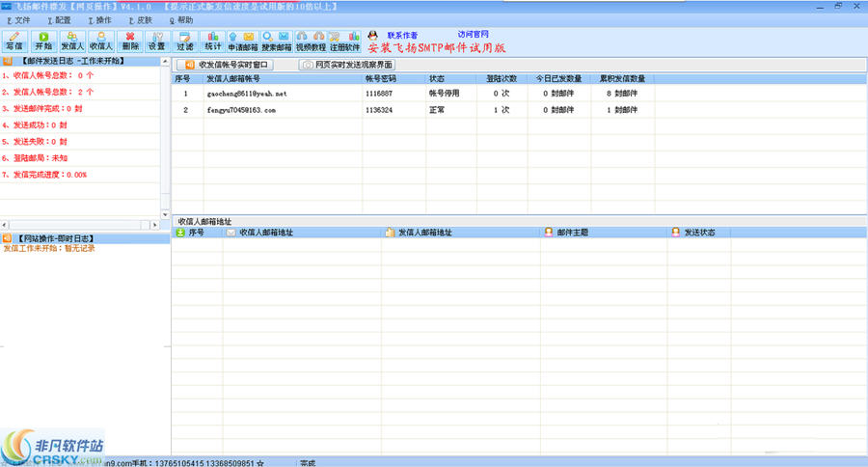The image size is (868, 467).
Task: Click the 今日已发数量 column header
Action: (559, 79)
